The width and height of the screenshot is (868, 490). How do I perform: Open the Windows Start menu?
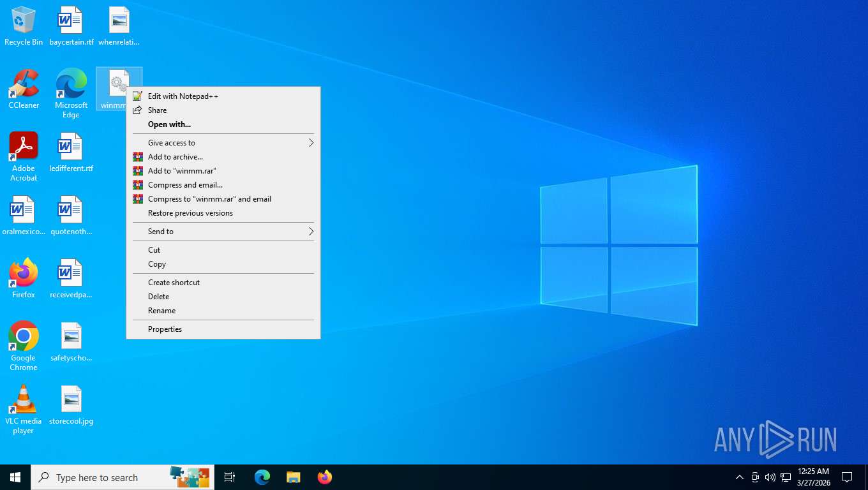(x=15, y=477)
